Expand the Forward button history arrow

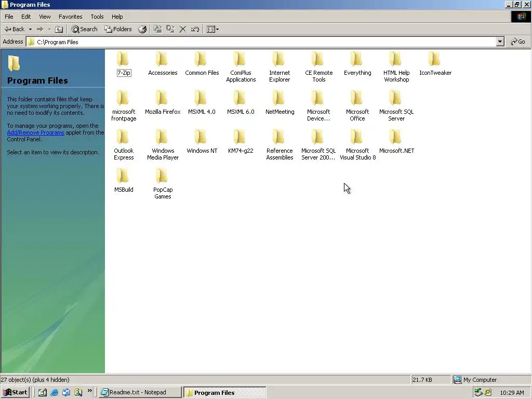[49, 30]
